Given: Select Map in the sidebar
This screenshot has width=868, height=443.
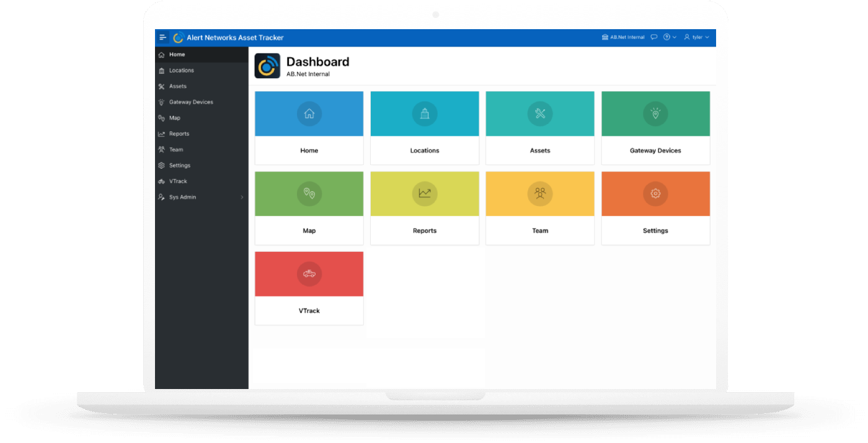Looking at the screenshot, I should tap(201, 118).
